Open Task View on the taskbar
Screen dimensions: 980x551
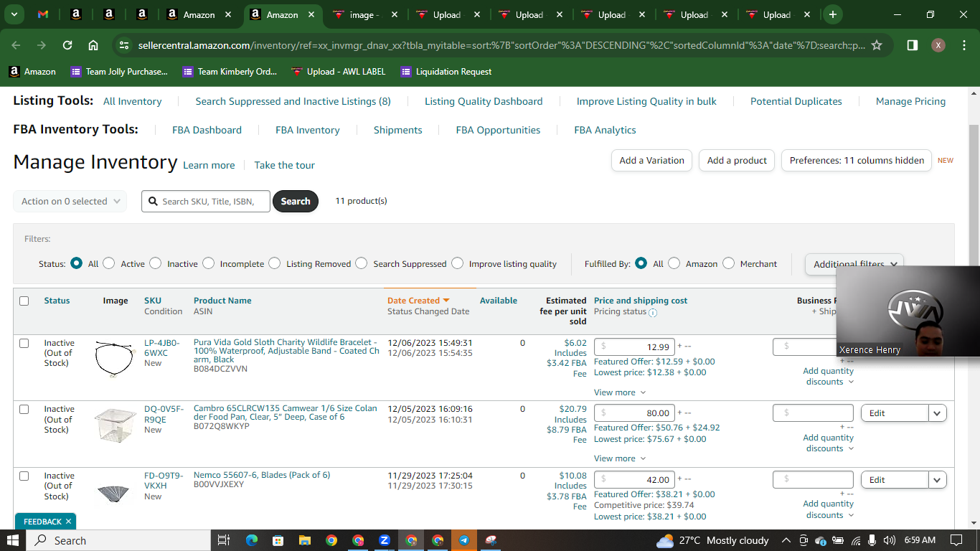pos(223,540)
